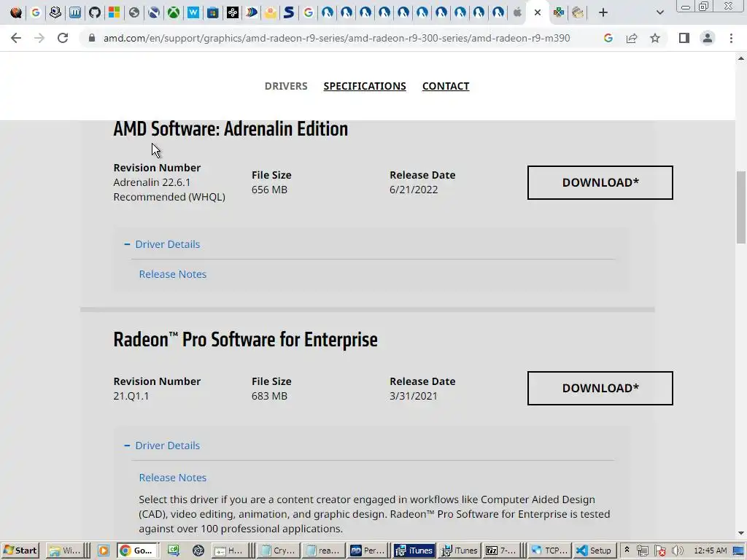Open the share page icon in address bar
747x560 pixels.
coord(632,38)
